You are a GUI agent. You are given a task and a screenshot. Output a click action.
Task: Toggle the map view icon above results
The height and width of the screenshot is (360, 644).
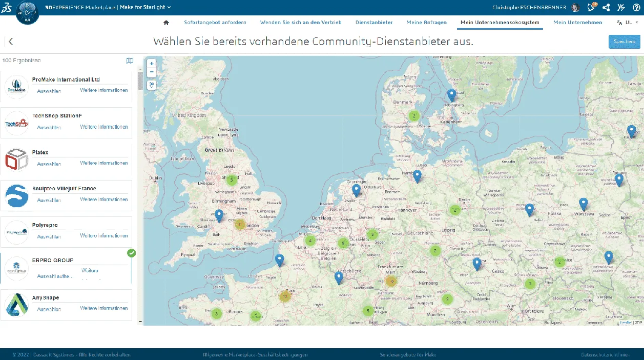point(130,61)
